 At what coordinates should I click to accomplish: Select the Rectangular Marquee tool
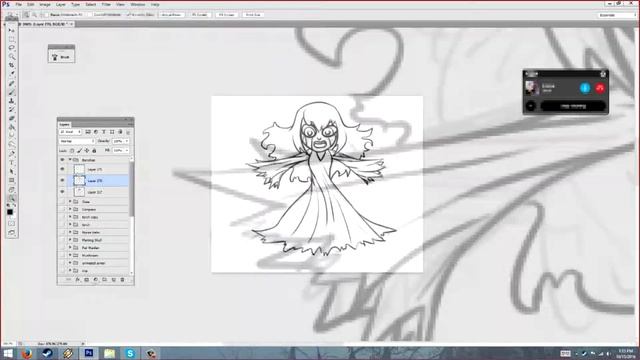[x=11, y=39]
